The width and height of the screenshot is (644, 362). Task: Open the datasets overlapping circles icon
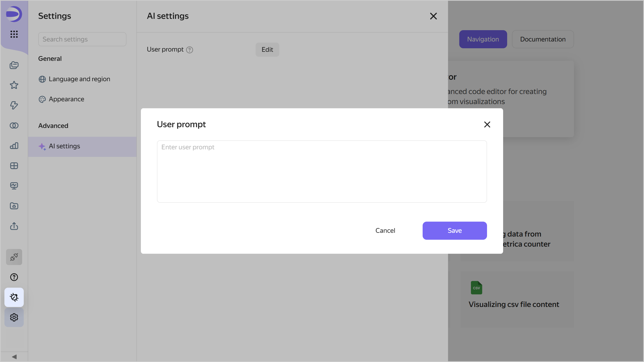point(14,125)
